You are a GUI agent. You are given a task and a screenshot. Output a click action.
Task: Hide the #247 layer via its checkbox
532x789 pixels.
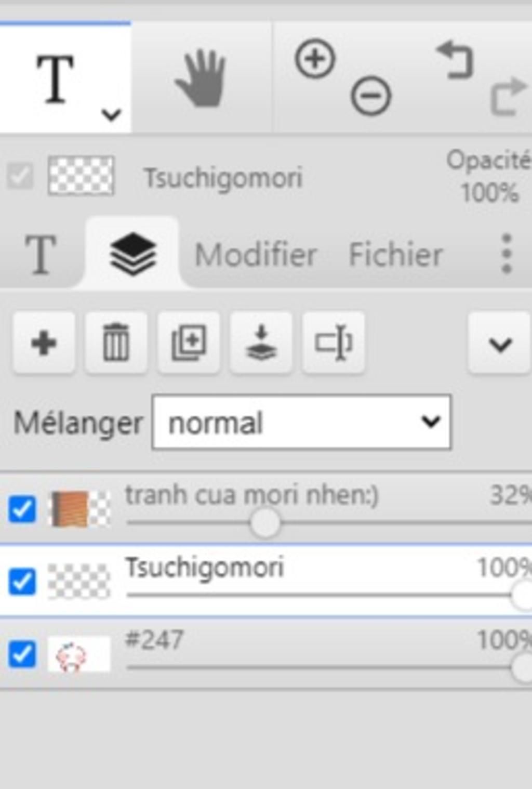coord(22,654)
